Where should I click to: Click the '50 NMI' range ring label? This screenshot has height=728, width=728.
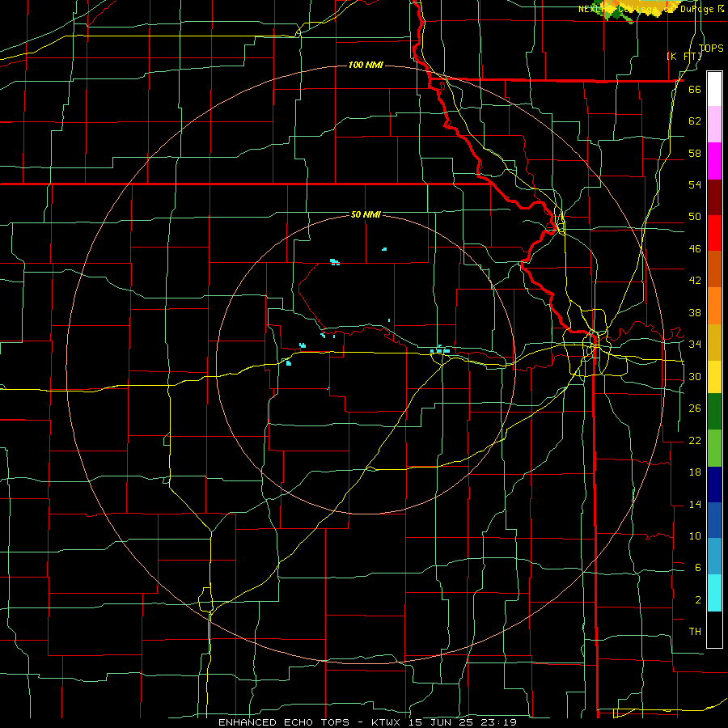pos(366,214)
